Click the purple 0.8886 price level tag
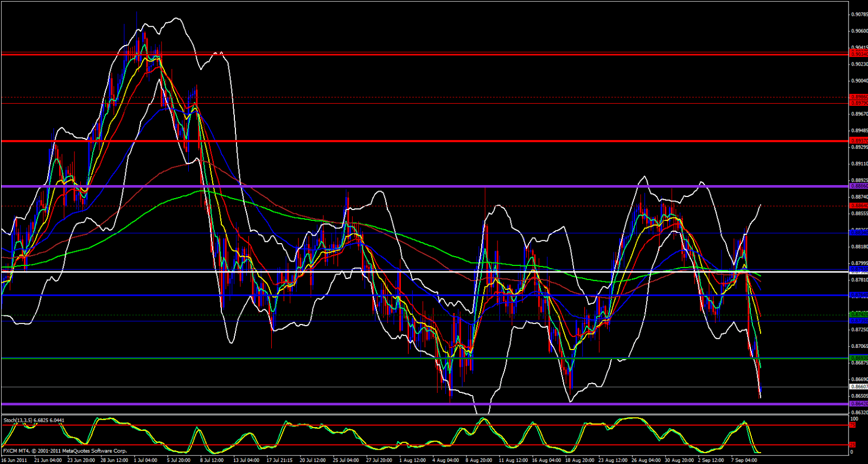868x464 pixels. click(859, 186)
